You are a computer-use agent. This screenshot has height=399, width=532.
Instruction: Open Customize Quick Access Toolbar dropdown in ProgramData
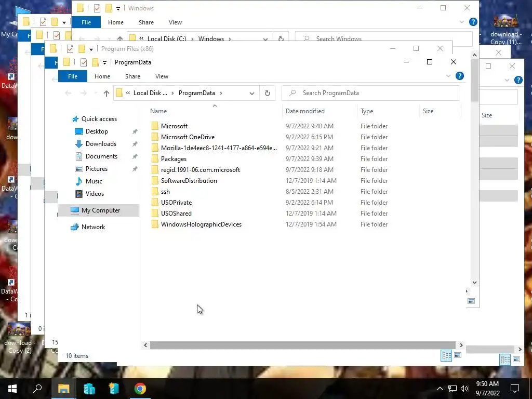104,62
